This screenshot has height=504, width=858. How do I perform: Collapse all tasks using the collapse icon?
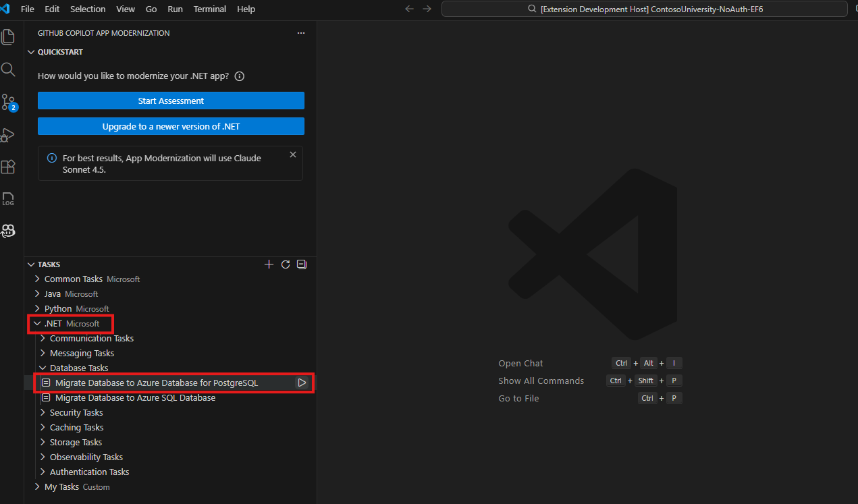click(x=301, y=264)
